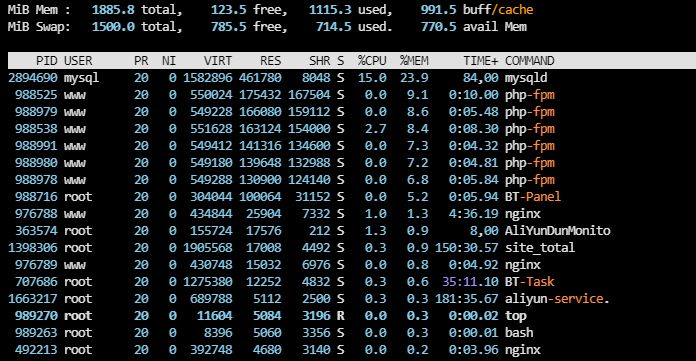Click the %CPU column header
The width and height of the screenshot is (696, 361).
(x=372, y=60)
